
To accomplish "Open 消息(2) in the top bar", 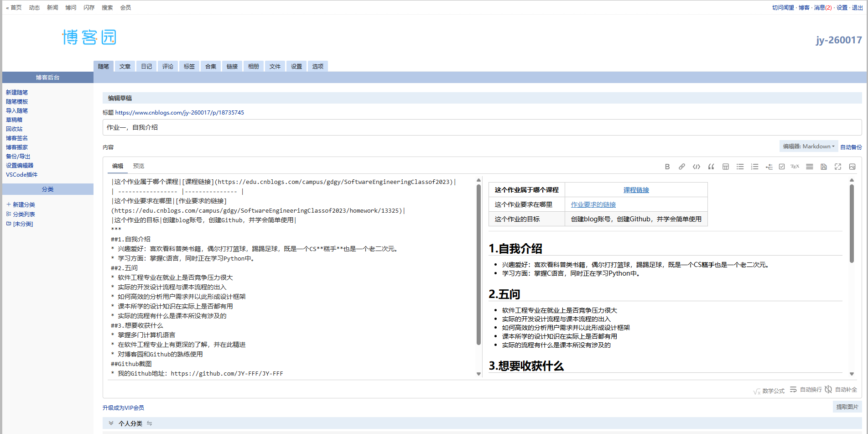I will click(x=823, y=8).
